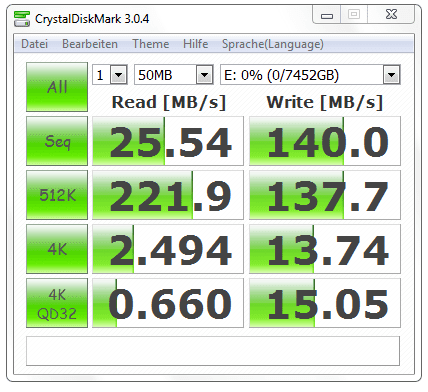Open the Theme menu
Screen dimensions: 428x392
[x=151, y=44]
